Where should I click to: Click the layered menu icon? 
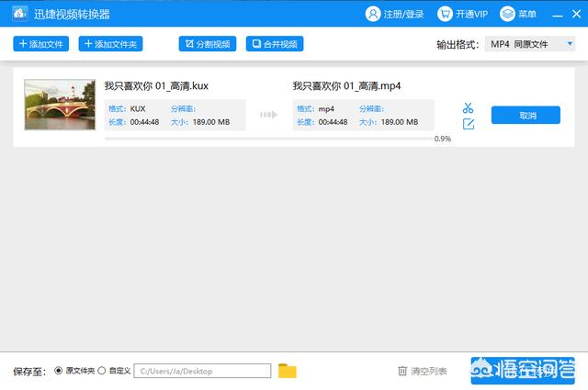(507, 15)
